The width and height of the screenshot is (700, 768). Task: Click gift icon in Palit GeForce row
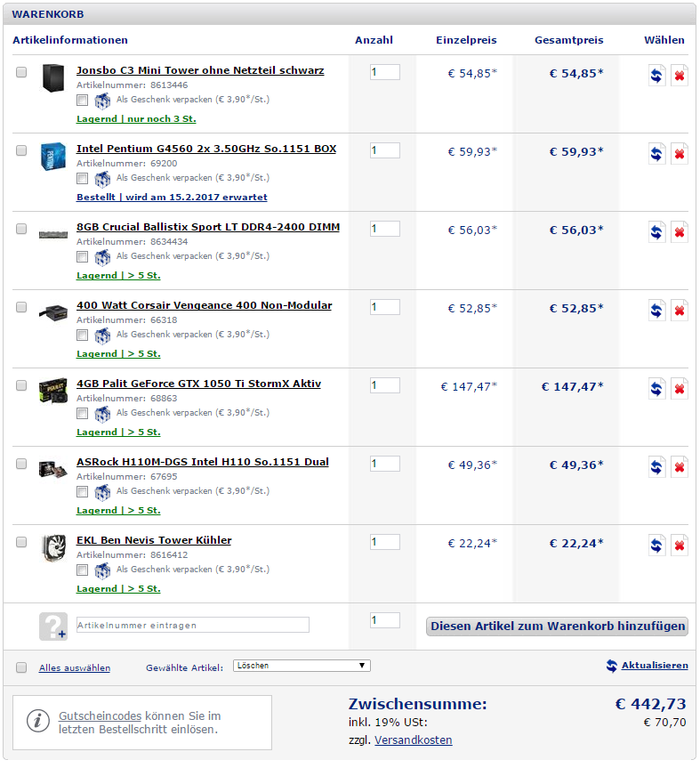click(x=102, y=414)
